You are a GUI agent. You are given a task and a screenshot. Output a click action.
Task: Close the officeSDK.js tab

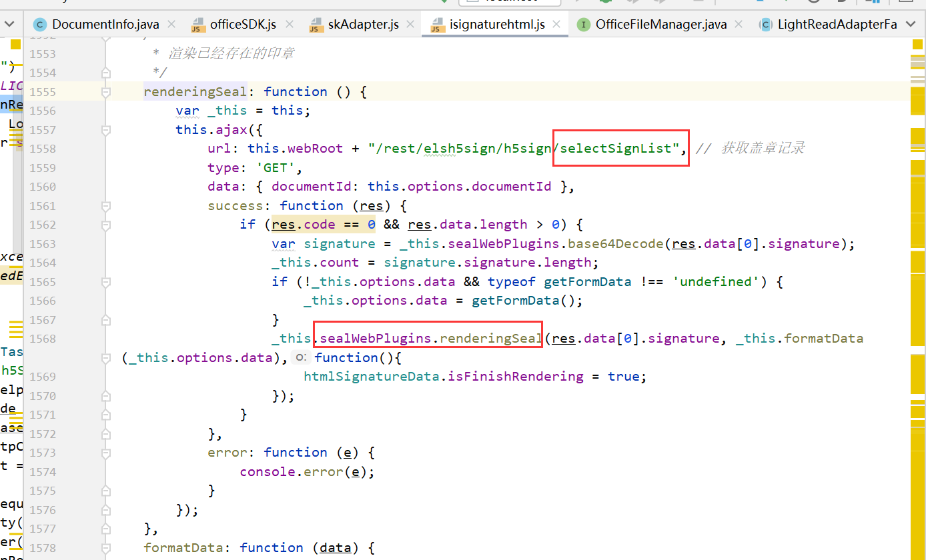(288, 25)
